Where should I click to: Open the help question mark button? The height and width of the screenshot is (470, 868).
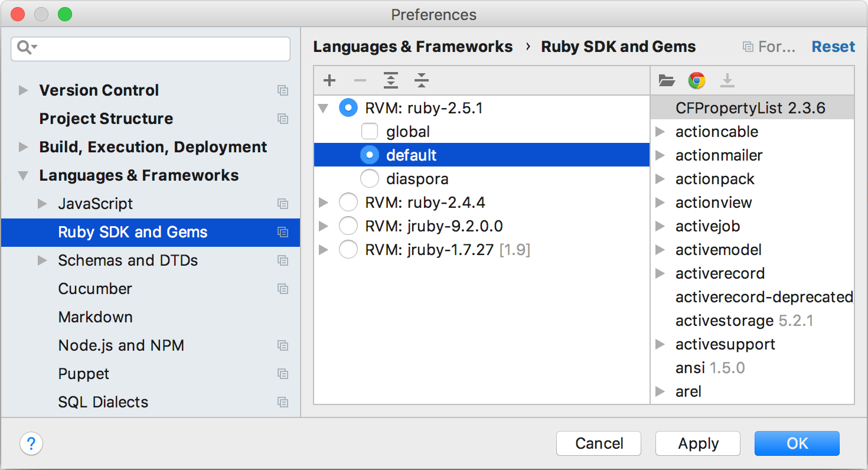click(x=31, y=443)
